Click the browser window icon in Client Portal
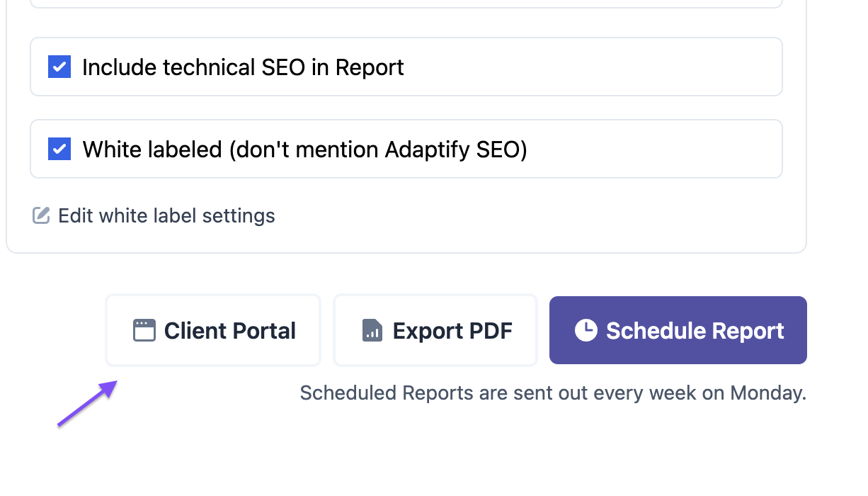This screenshot has width=868, height=496. point(144,330)
